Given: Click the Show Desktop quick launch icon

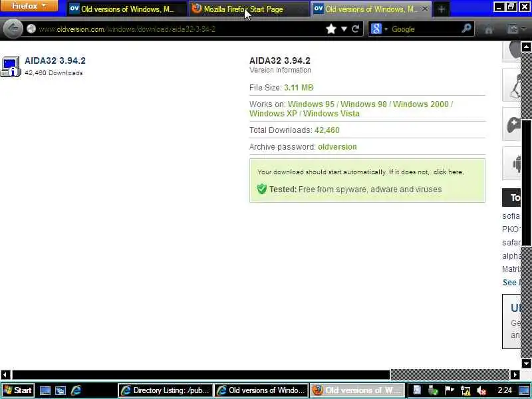Looking at the screenshot, I should [45, 390].
